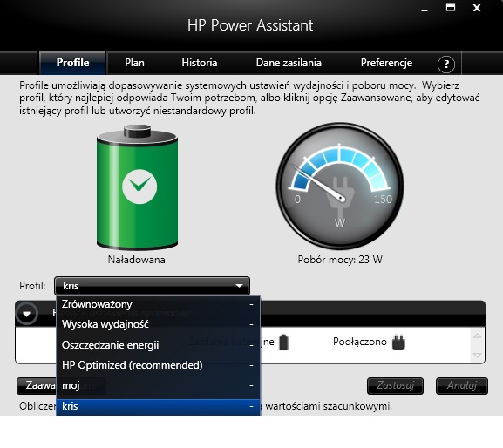
Task: Select Zrównoważony from the profile list
Action: (x=158, y=304)
